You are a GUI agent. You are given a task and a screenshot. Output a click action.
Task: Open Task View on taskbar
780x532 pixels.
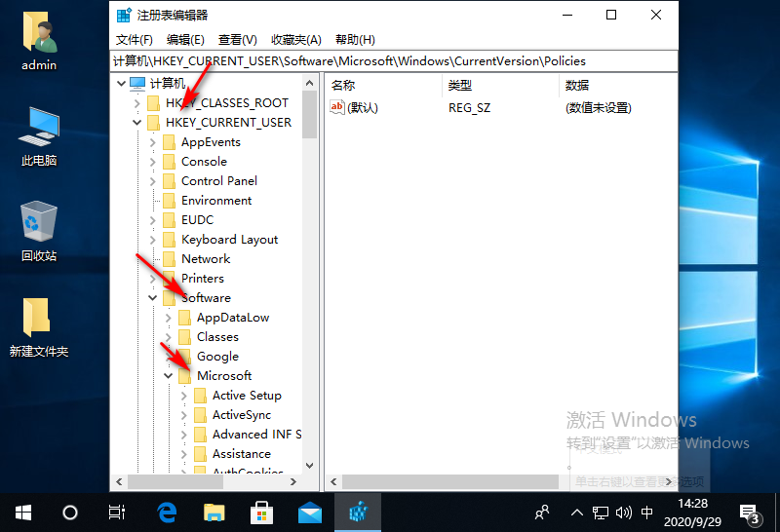[x=116, y=513]
